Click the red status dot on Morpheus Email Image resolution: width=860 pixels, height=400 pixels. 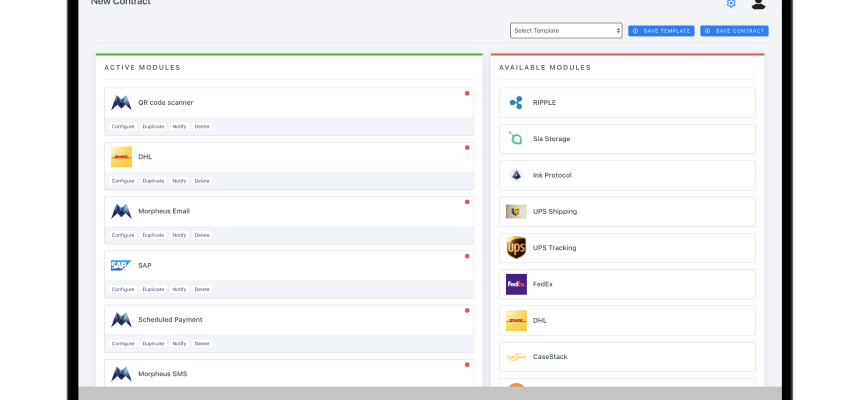coord(467,202)
